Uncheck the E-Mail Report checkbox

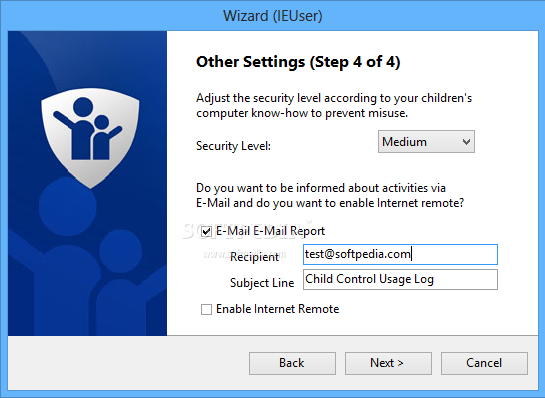pyautogui.click(x=206, y=231)
